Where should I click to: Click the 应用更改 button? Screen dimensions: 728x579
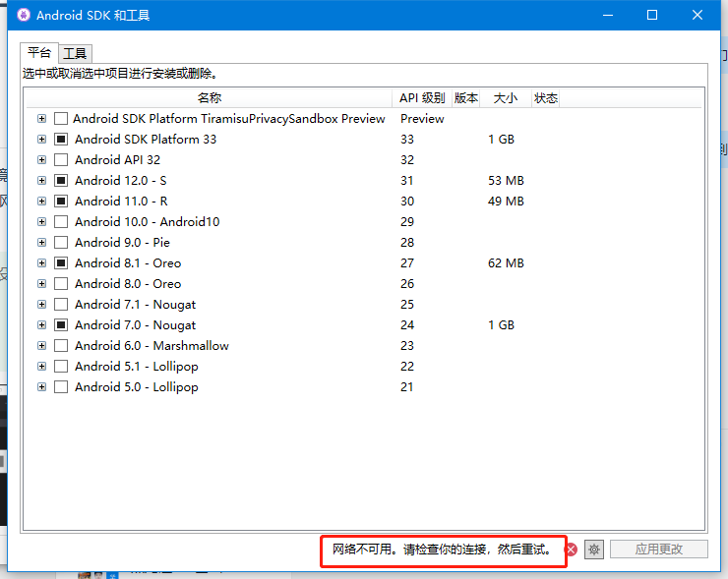[x=658, y=550]
